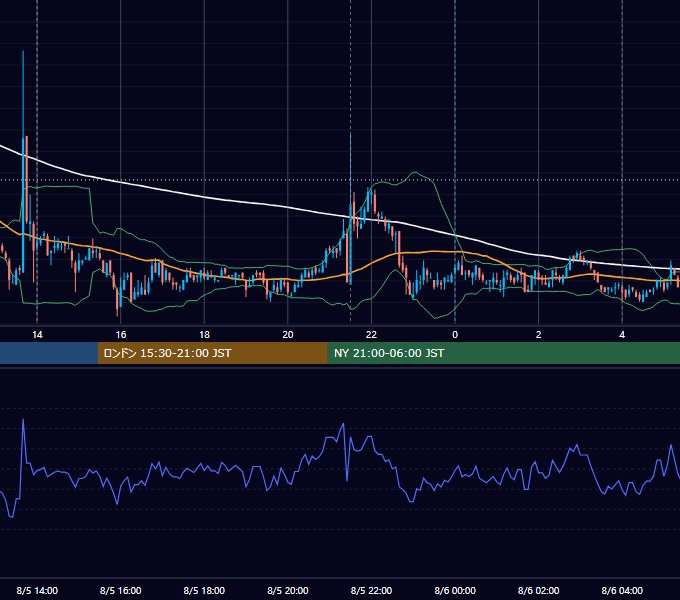Image resolution: width=680 pixels, height=600 pixels.
Task: Click the 8/5 22:00 label on indicator axis
Action: click(371, 590)
